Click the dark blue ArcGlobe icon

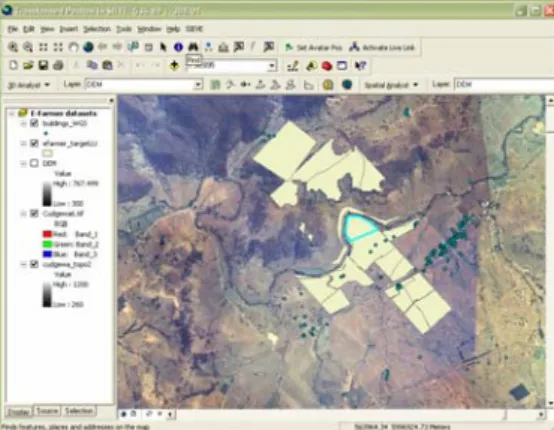pos(347,85)
